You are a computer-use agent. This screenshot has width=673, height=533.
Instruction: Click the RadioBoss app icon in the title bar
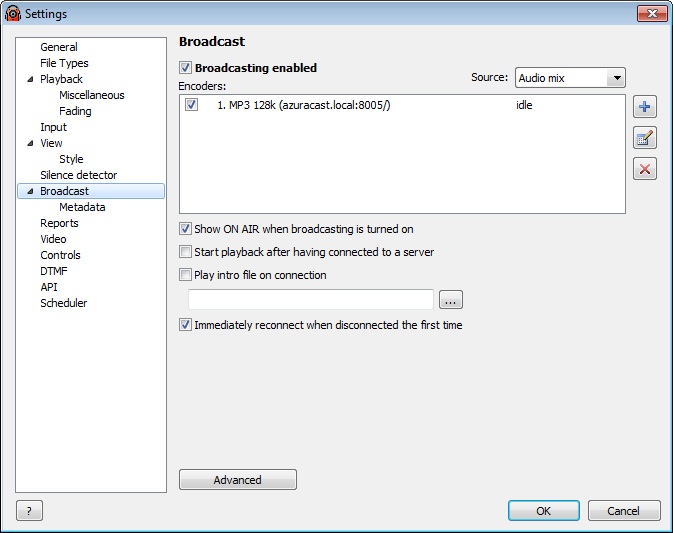(x=12, y=13)
